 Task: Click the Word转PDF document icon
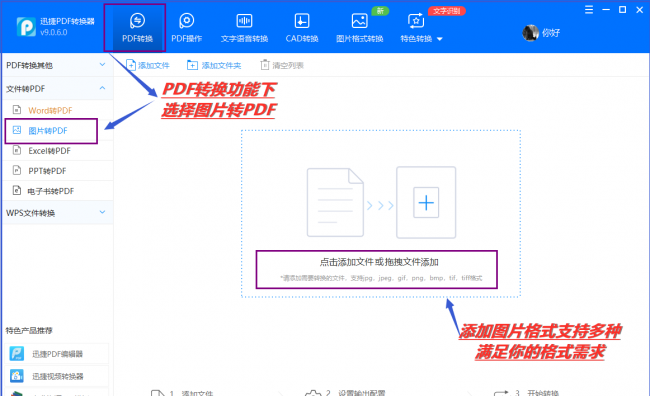pyautogui.click(x=17, y=110)
